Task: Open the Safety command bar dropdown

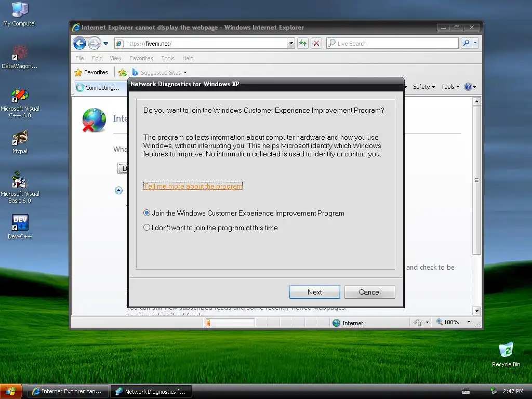Action: point(424,87)
